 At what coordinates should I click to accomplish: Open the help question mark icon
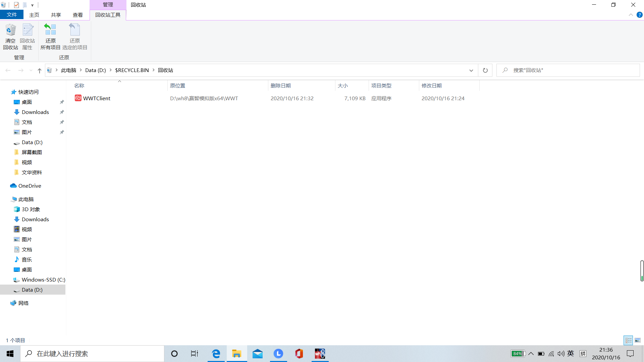tap(640, 15)
